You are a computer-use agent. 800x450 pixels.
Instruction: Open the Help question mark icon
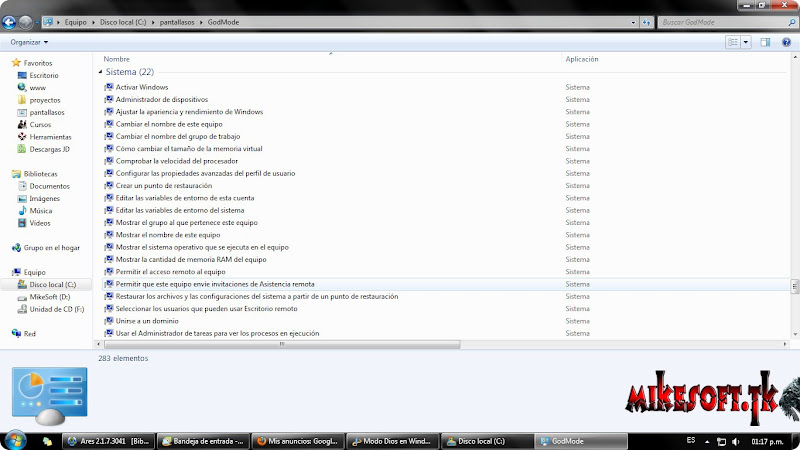pos(786,42)
